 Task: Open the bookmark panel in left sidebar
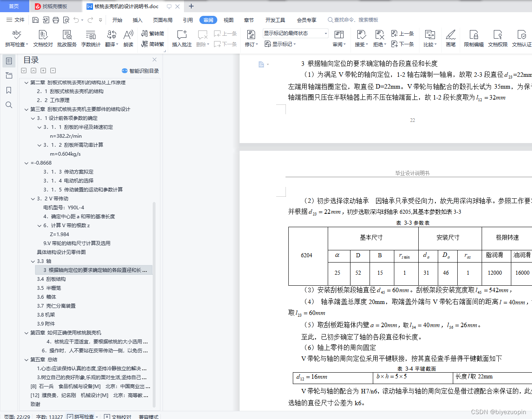click(9, 90)
